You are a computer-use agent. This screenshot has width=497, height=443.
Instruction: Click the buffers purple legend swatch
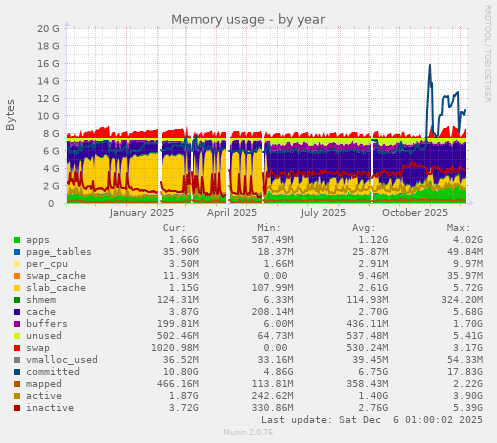click(17, 324)
